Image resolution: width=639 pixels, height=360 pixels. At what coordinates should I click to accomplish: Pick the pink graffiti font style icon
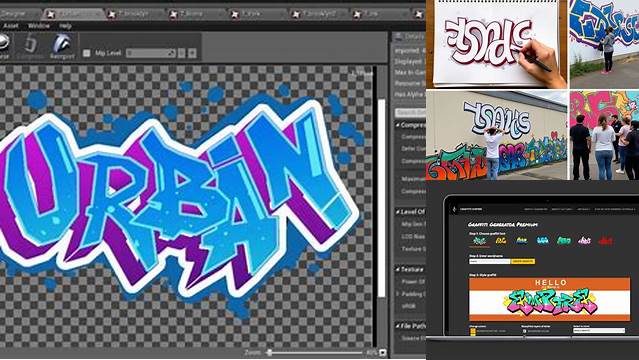584,240
